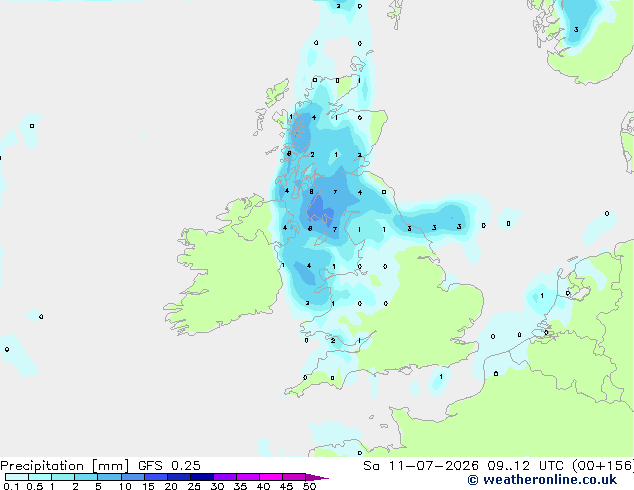Click the "30" legend scale label

click(217, 486)
